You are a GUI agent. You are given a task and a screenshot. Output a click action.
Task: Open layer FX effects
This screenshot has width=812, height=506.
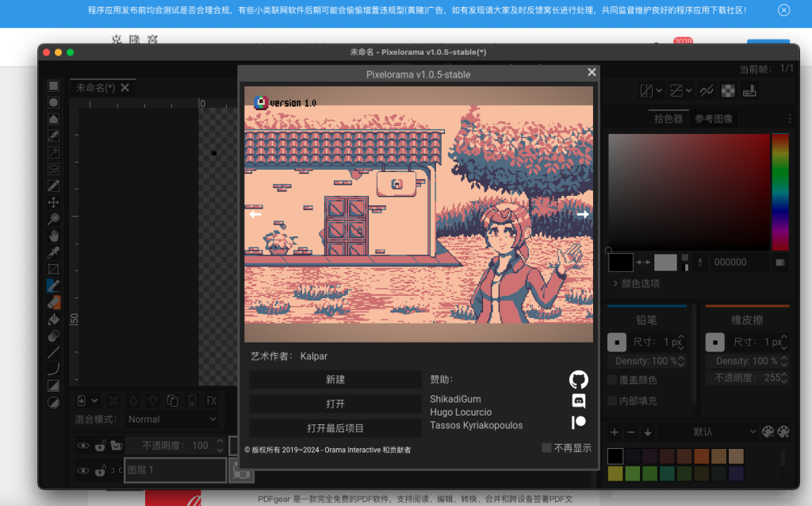(211, 401)
